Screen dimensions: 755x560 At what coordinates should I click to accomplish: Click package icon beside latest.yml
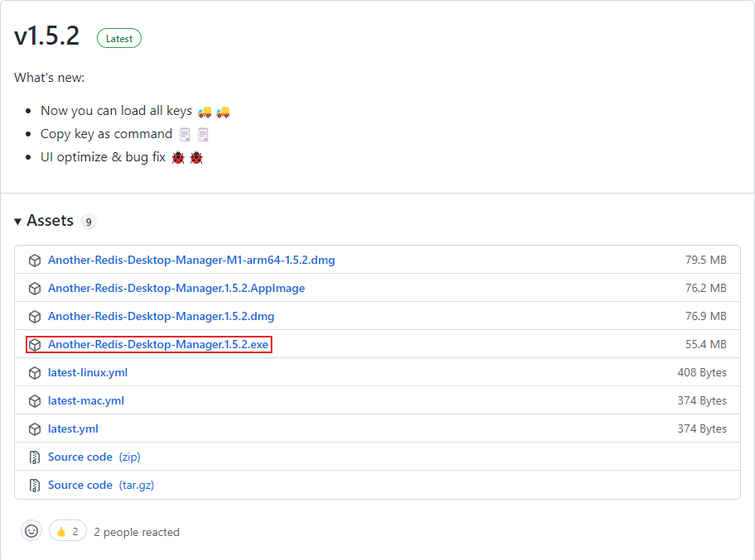(35, 429)
